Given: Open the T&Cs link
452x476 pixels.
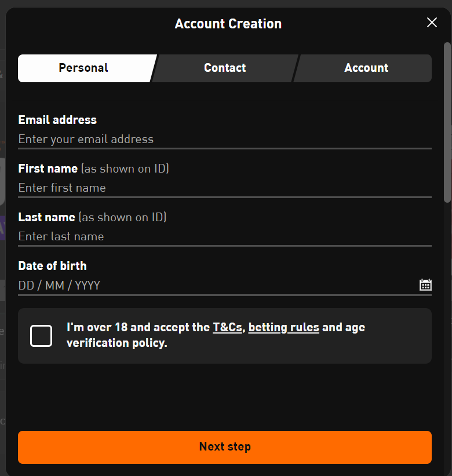Looking at the screenshot, I should coord(227,327).
